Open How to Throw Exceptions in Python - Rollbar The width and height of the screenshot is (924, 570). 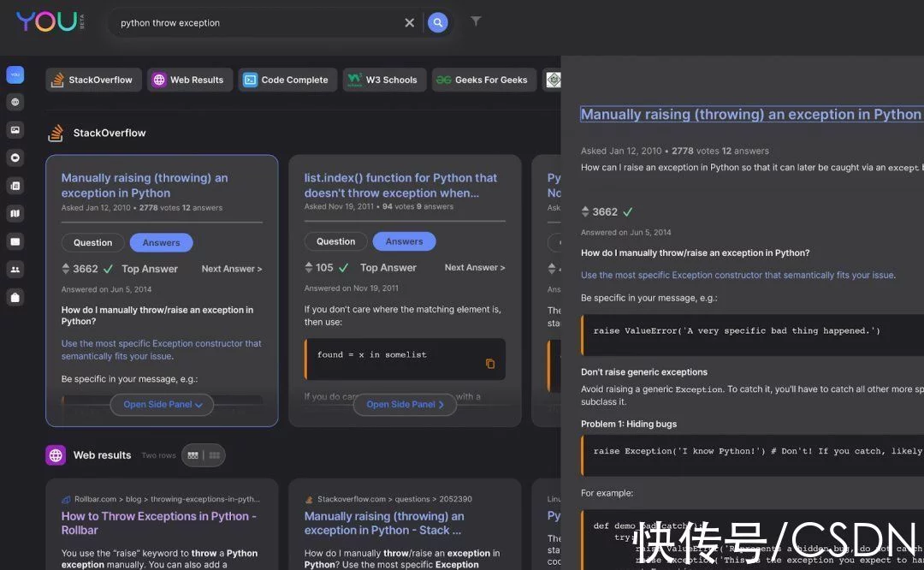coord(158,523)
